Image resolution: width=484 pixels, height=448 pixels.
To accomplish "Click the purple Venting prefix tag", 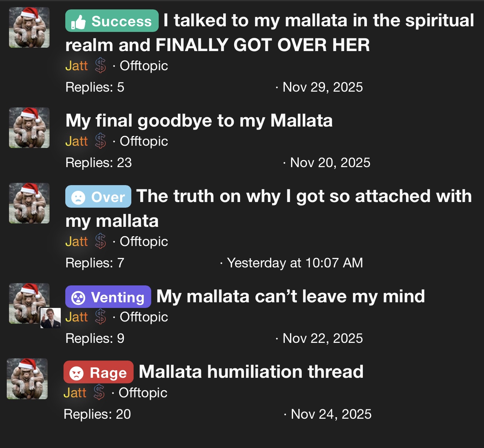I will (x=108, y=297).
